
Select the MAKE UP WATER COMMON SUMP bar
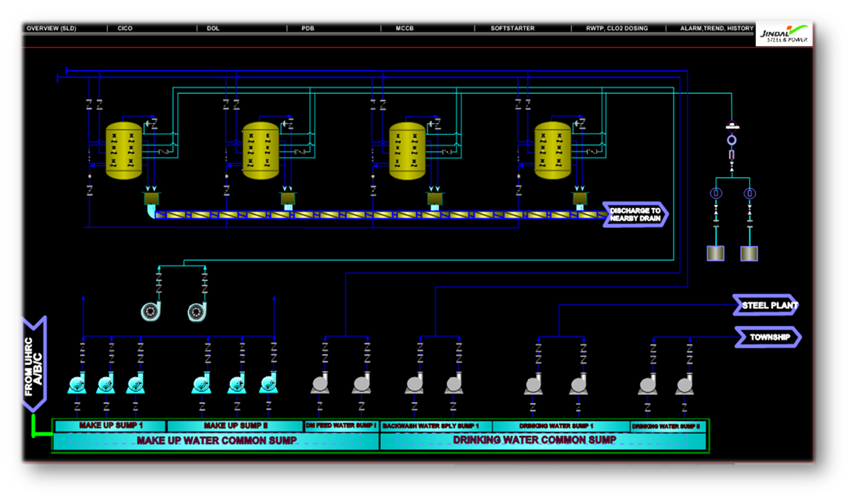216,441
